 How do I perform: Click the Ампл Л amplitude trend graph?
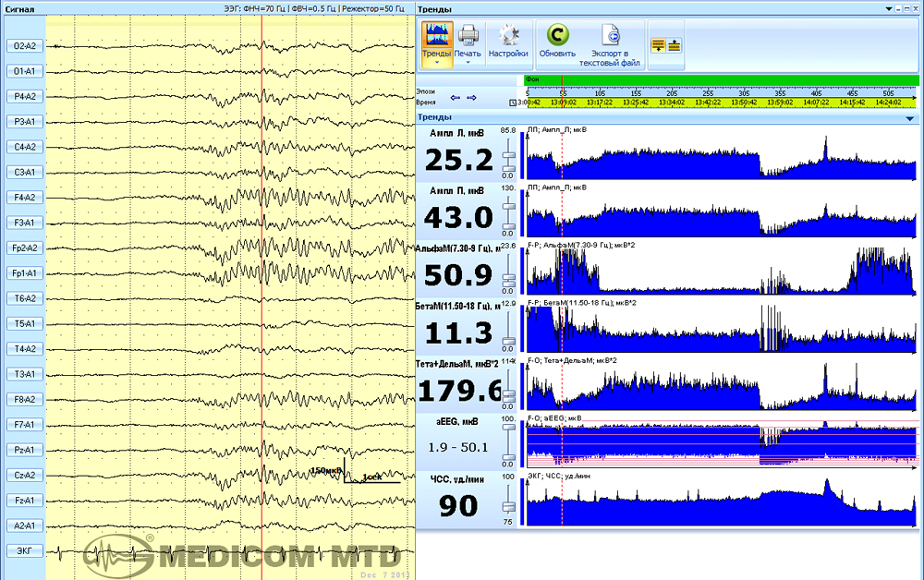click(722, 154)
